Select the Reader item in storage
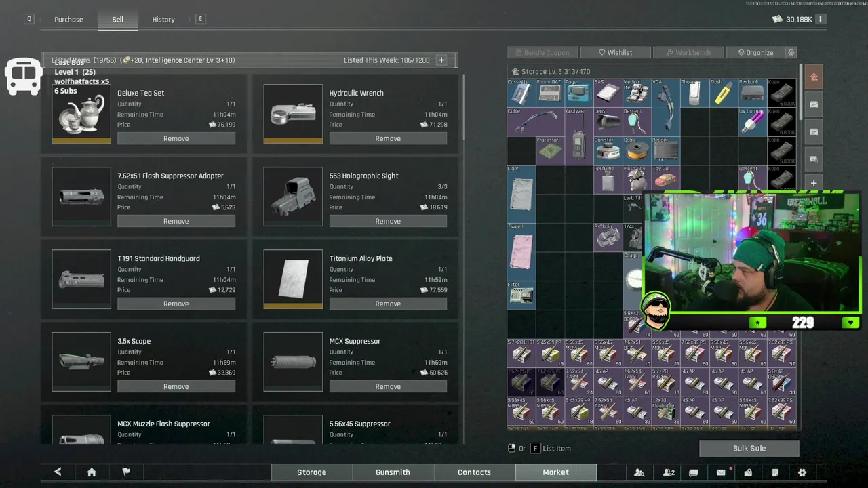The height and width of the screenshot is (488, 868). tap(665, 150)
